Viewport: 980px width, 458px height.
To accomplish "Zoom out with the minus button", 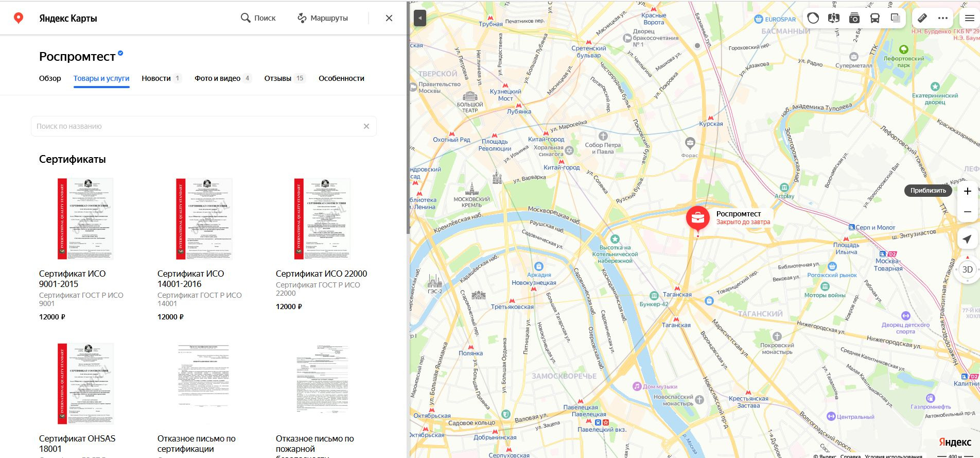I will pos(968,212).
